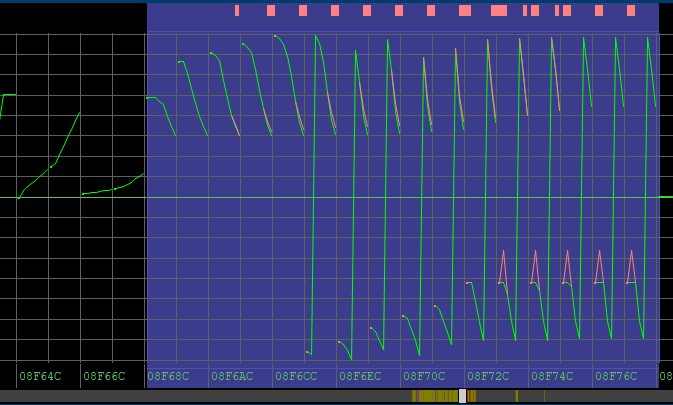This screenshot has height=405, width=673.
Task: Select the 08F68C axis label
Action: [168, 376]
